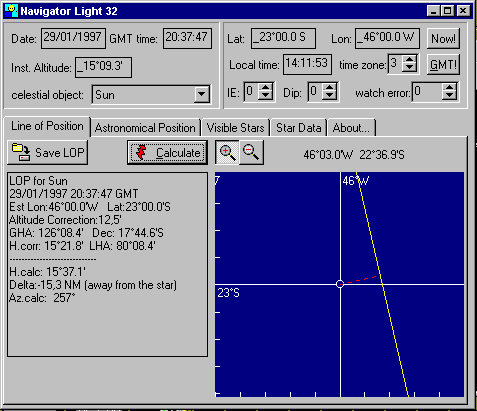Decrease the Dip value

(x=329, y=95)
